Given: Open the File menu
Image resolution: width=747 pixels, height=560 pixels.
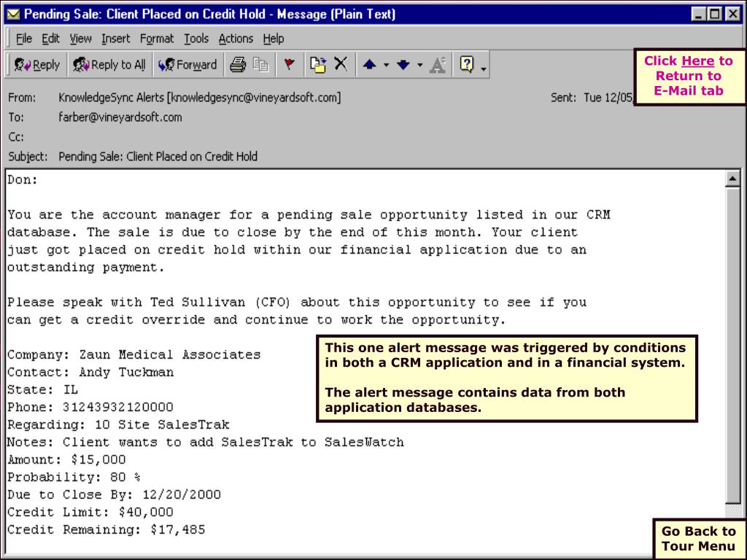Looking at the screenshot, I should 24,39.
